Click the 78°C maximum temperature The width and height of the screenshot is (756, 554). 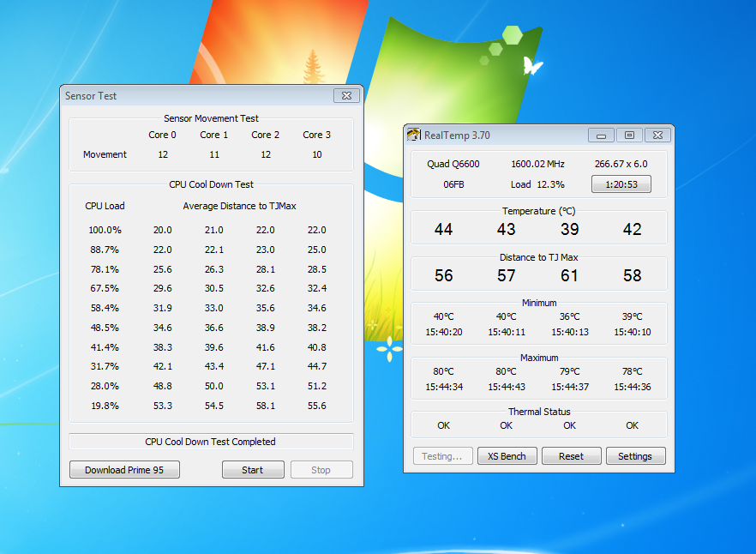(x=632, y=371)
